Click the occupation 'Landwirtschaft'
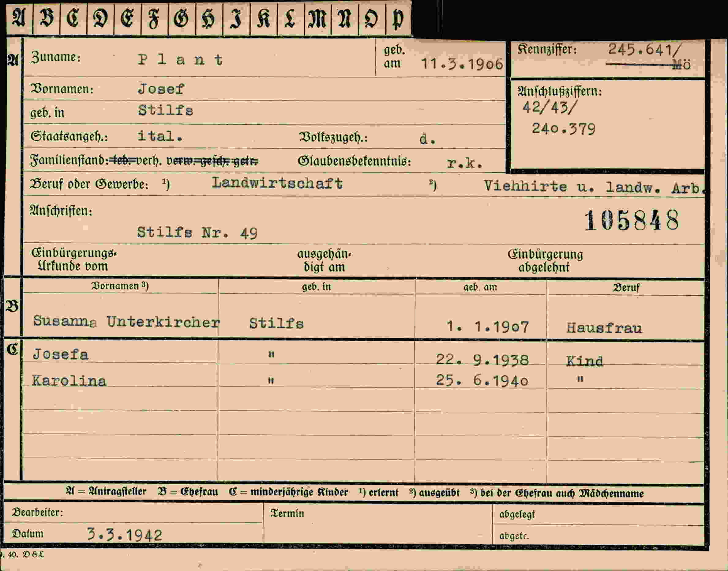 tap(277, 183)
